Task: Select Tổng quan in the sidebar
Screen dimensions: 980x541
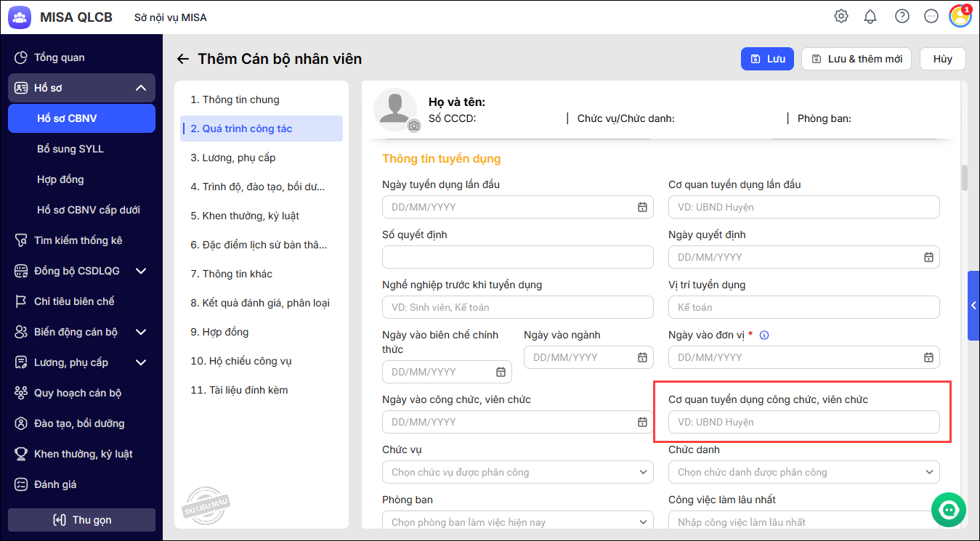Action: pyautogui.click(x=59, y=57)
